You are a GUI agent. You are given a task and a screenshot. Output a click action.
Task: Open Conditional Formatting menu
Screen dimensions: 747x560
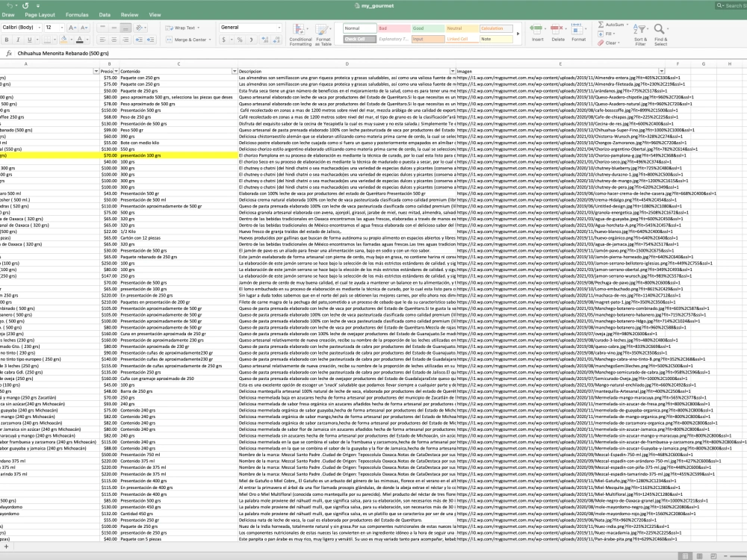click(x=300, y=35)
